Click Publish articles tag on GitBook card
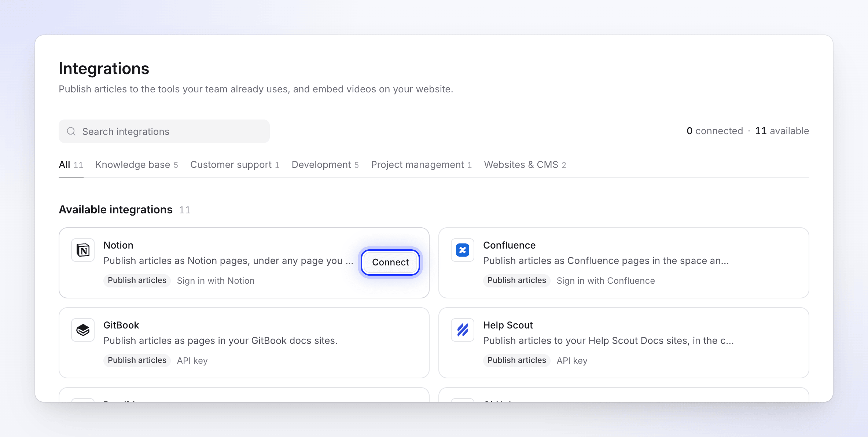868x437 pixels. coord(137,360)
